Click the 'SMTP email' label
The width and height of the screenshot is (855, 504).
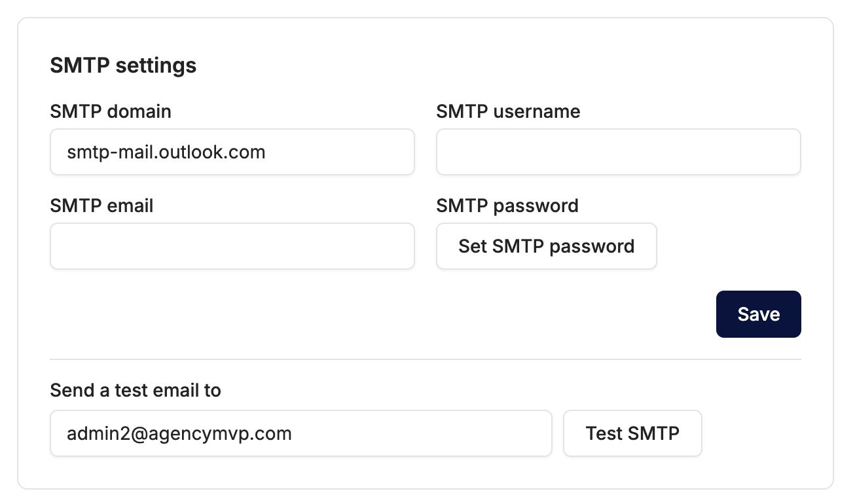click(101, 206)
